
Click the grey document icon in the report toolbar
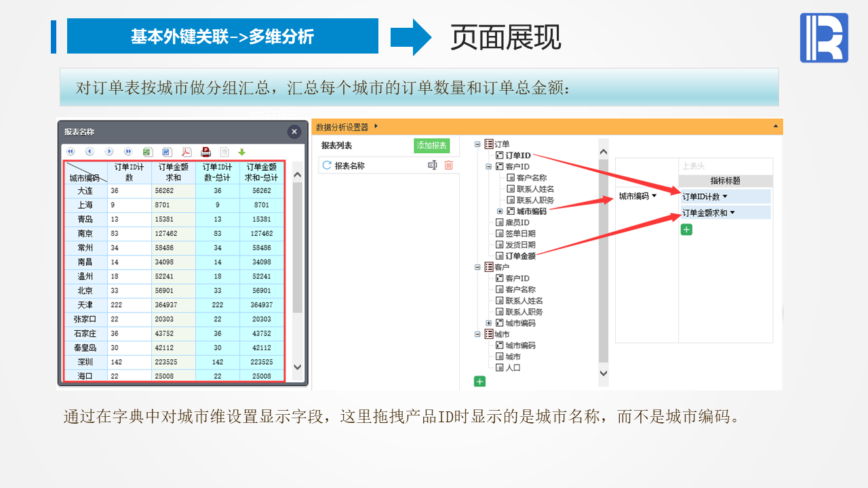(x=224, y=152)
